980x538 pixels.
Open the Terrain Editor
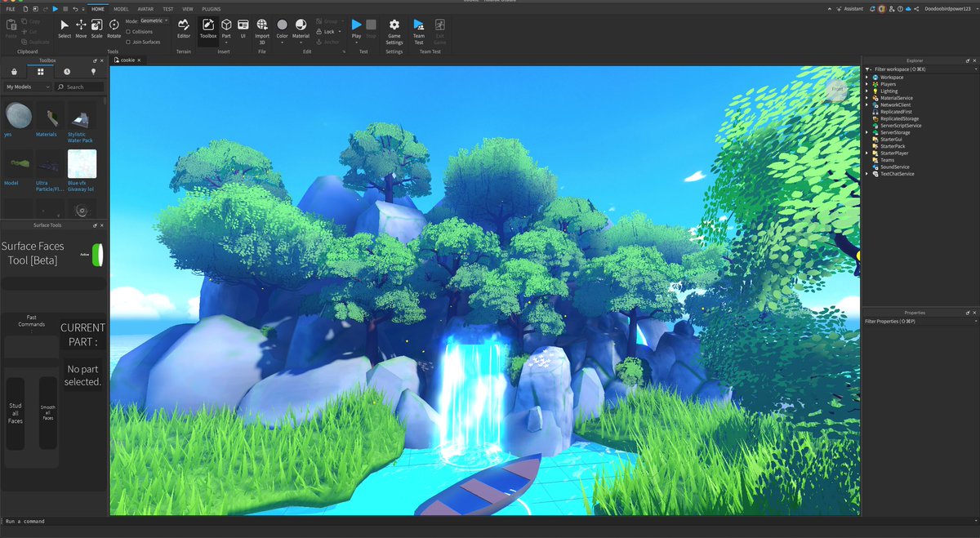184,29
